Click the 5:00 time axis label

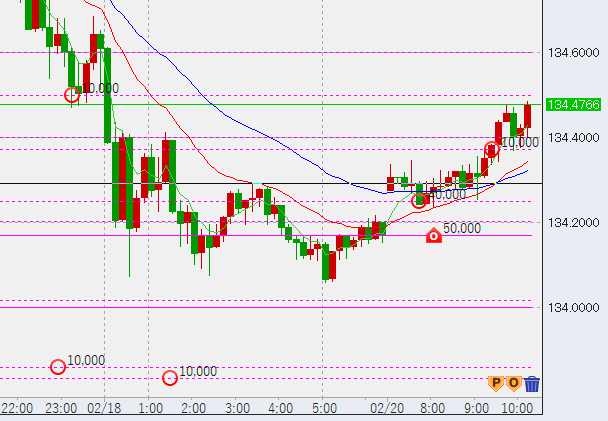tap(323, 408)
